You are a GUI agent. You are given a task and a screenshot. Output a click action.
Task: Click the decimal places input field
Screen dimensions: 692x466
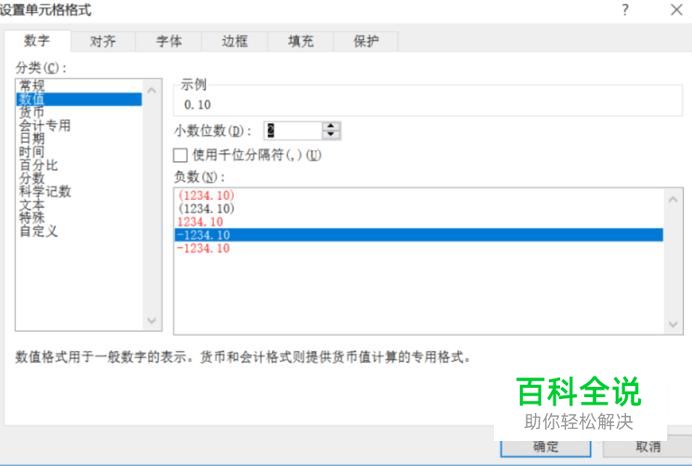pos(293,131)
